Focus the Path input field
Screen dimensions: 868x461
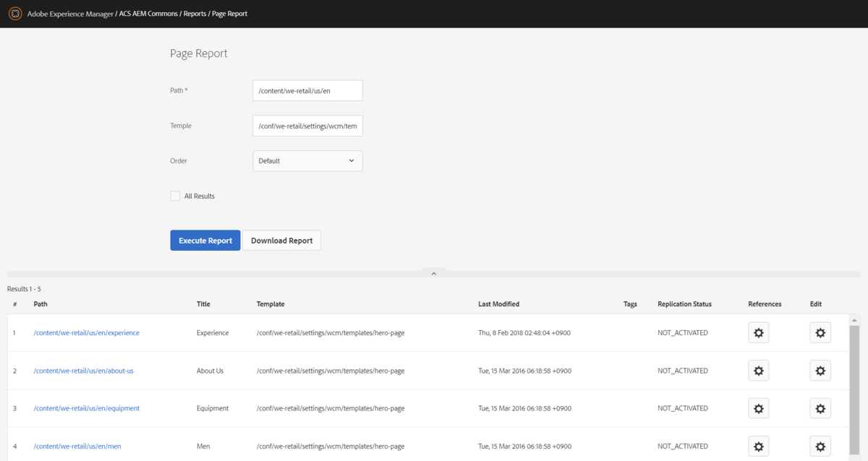coord(307,90)
